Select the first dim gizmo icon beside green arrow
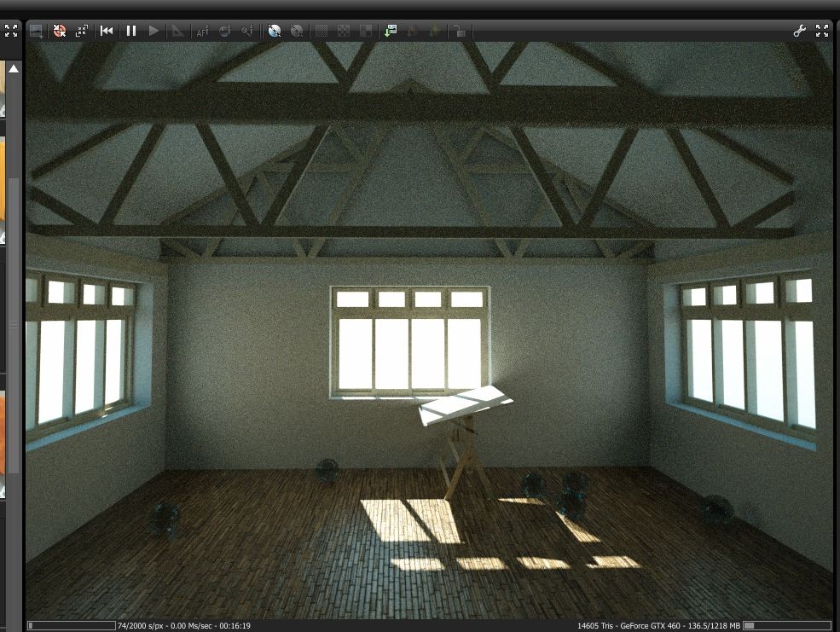Screen dimensions: 840x632 413,31
